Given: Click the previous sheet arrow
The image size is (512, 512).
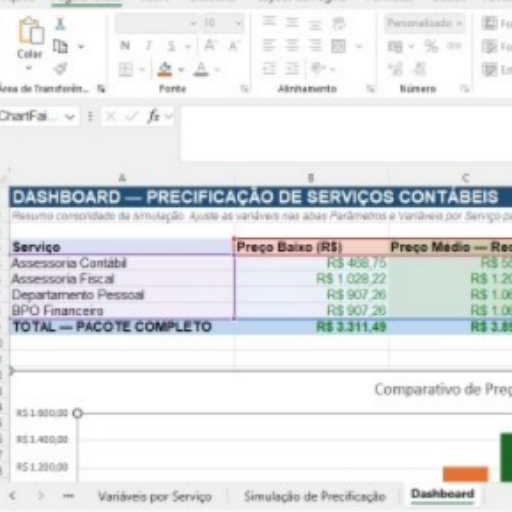Looking at the screenshot, I should tap(13, 496).
